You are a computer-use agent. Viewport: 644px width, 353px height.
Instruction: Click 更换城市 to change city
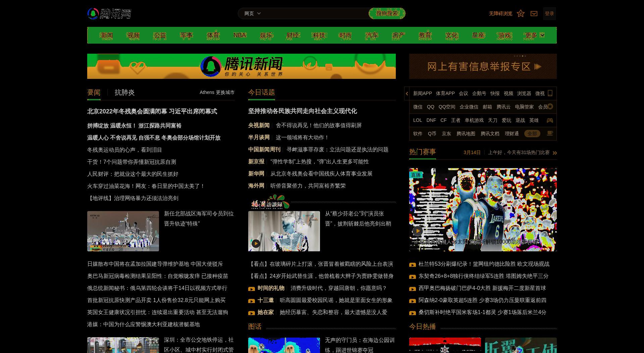pyautogui.click(x=225, y=92)
